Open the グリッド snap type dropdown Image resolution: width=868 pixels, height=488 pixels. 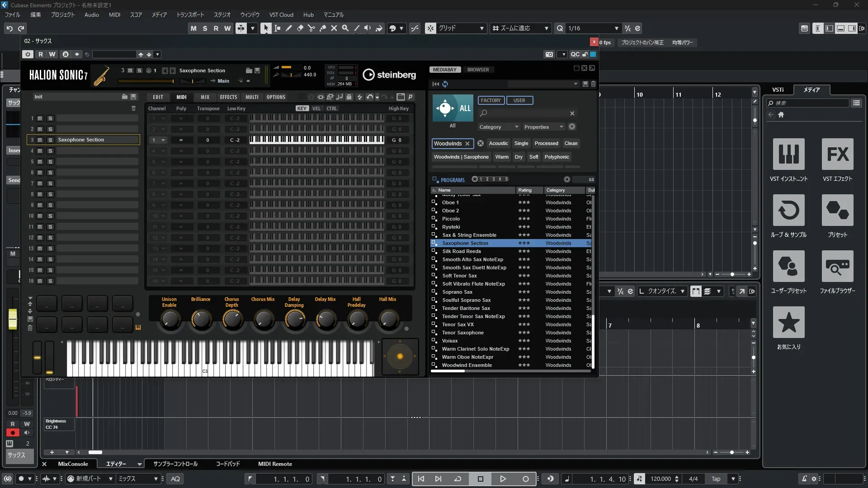481,28
